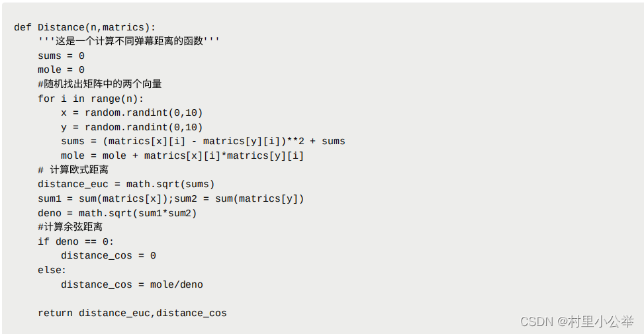Click the distance_cos = 0 line

pyautogui.click(x=109, y=256)
